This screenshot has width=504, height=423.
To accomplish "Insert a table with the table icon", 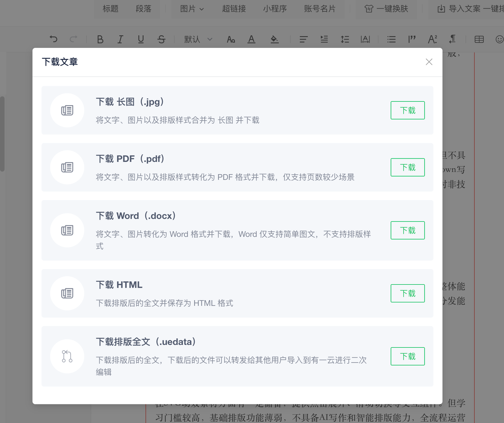I will (479, 39).
